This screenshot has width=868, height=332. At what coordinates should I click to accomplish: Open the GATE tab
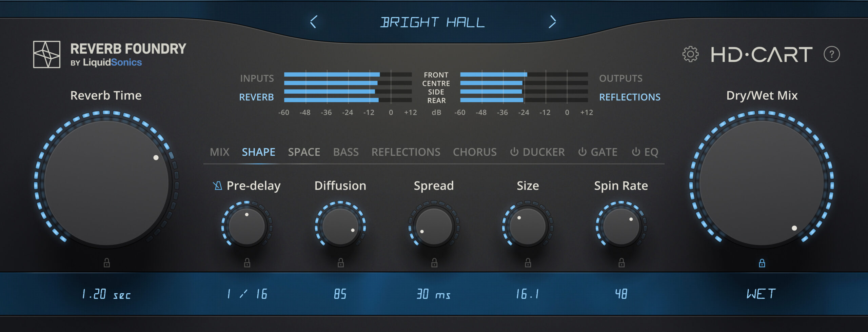point(604,152)
